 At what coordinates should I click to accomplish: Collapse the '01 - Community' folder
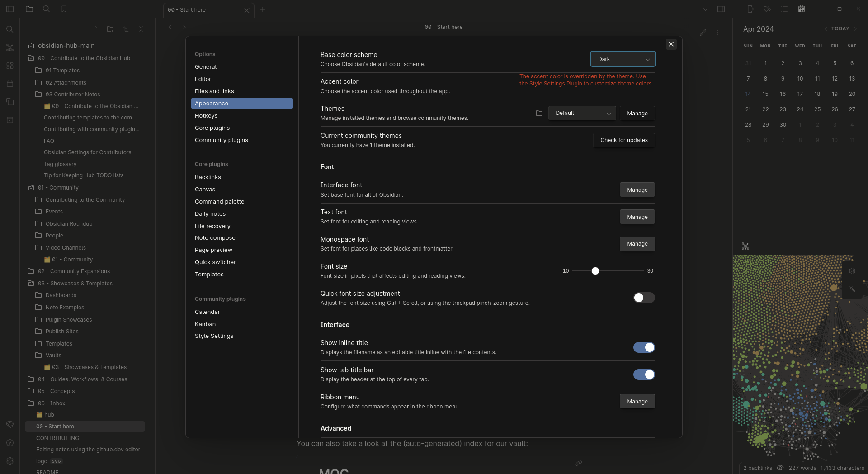click(58, 188)
